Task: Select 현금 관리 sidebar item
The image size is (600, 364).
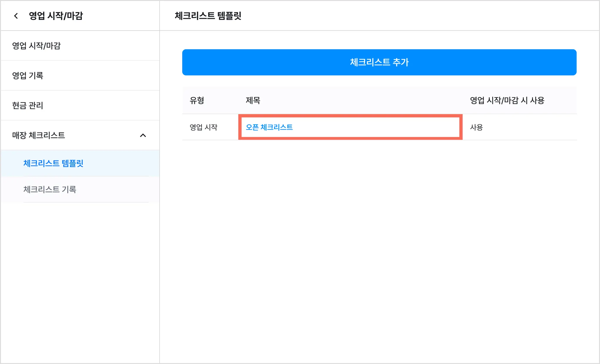Action: click(x=28, y=105)
